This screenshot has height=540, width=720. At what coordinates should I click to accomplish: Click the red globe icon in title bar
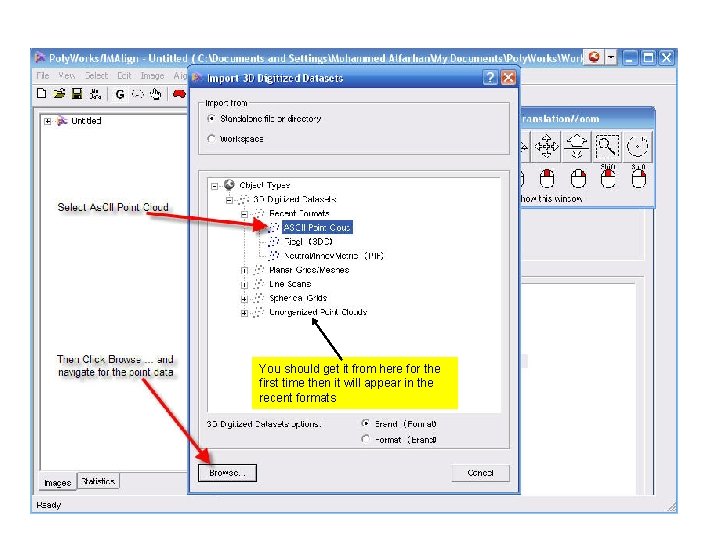pos(594,57)
